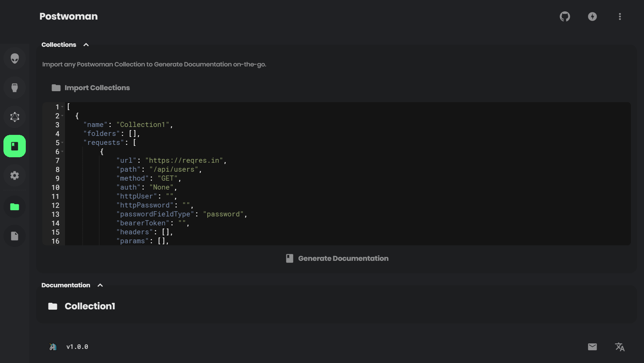Screen dimensions: 644x363
Task: Click the Import Collections button
Action: 91,88
